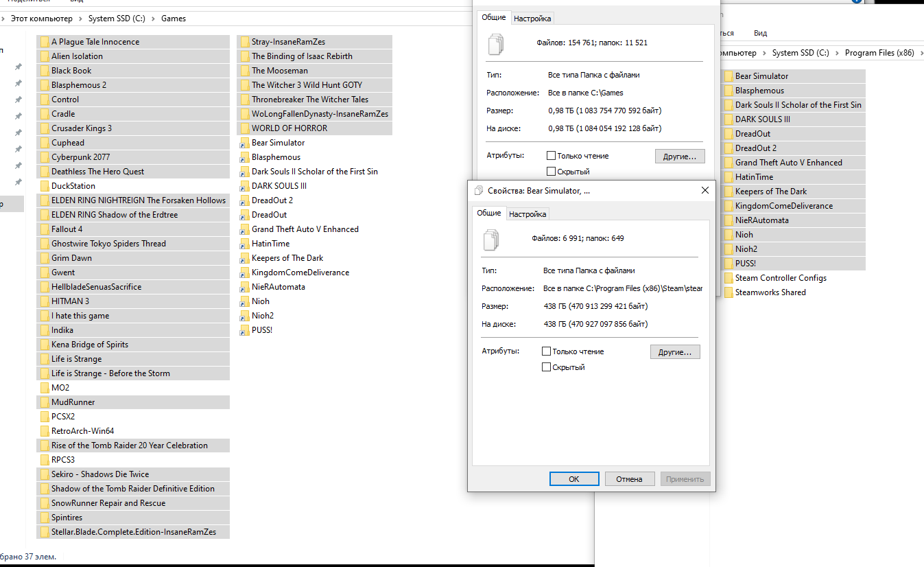Select the "I hate this game" folder name
Viewport: 924px width, 567px height.
tap(80, 316)
